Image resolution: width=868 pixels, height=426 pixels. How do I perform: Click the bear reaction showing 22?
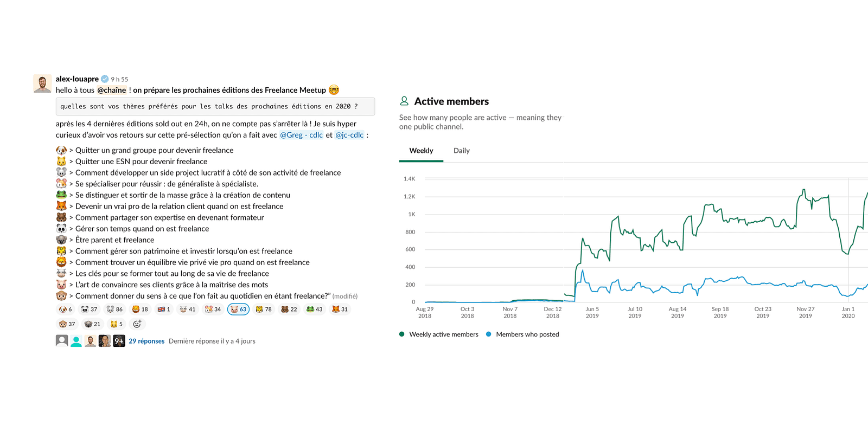pyautogui.click(x=289, y=309)
